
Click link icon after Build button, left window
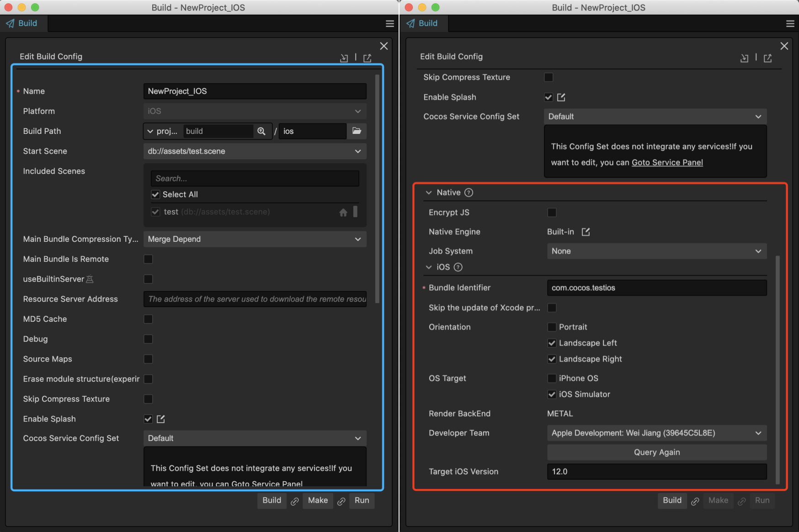click(x=295, y=501)
